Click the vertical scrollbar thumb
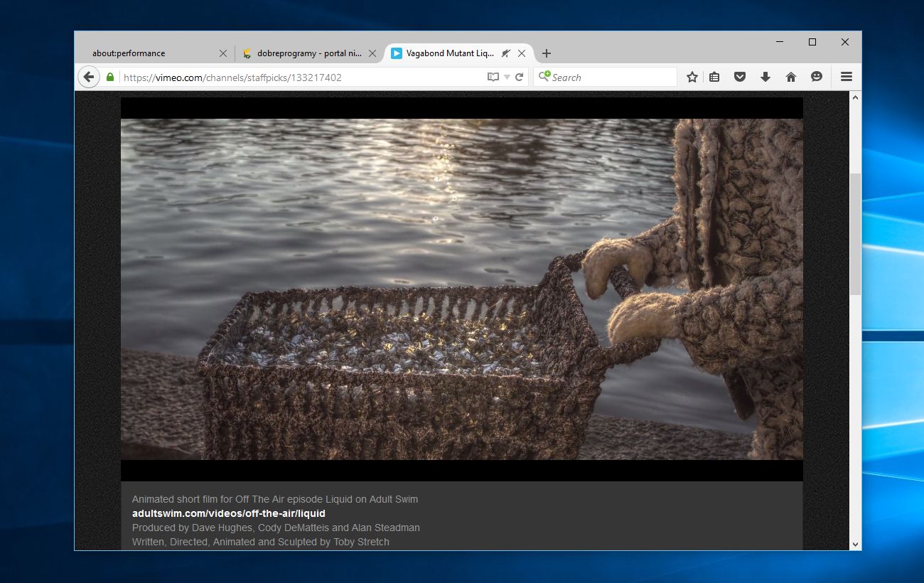The width and height of the screenshot is (924, 583). 855,234
